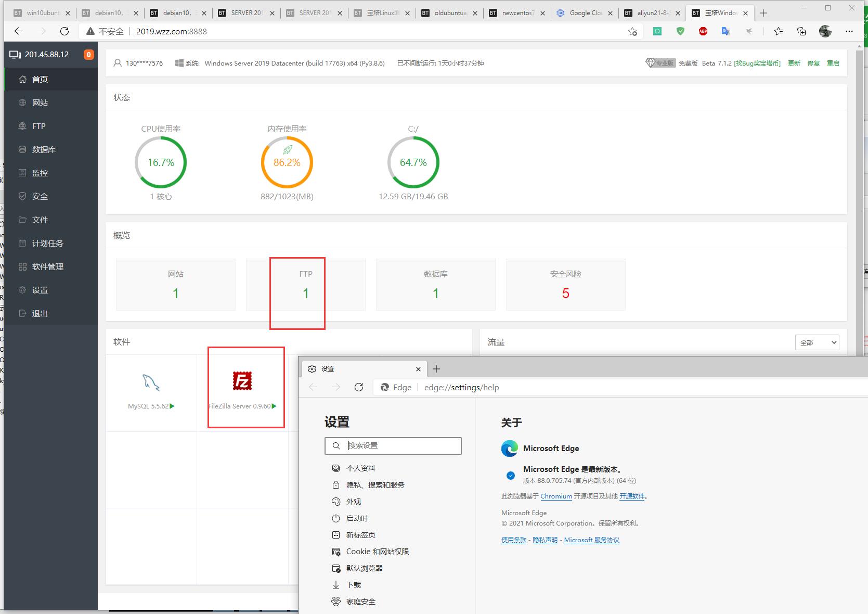Screen dimensions: 868x614
Task: Click the MySQL dolphin icon
Action: pos(151,382)
